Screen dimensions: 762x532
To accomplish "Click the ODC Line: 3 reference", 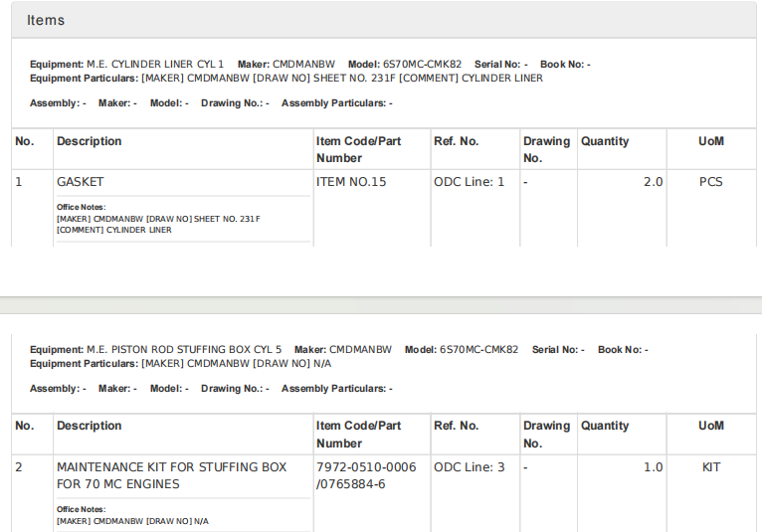I will (x=470, y=466).
